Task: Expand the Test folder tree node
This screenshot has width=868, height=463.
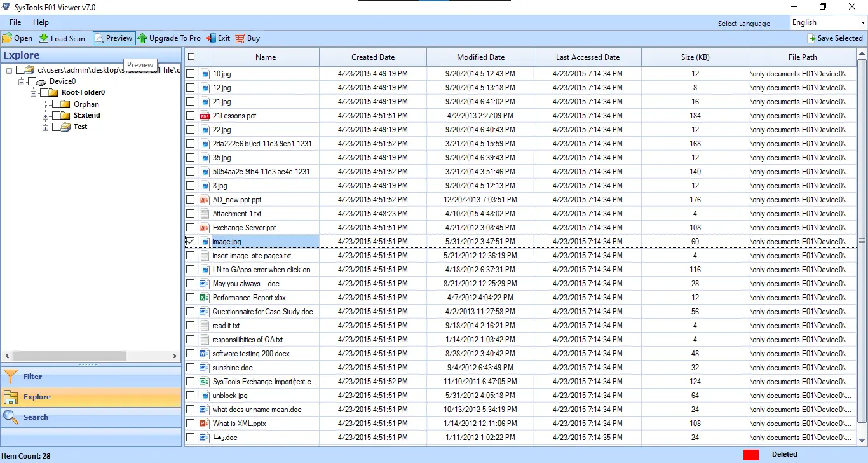Action: 46,127
